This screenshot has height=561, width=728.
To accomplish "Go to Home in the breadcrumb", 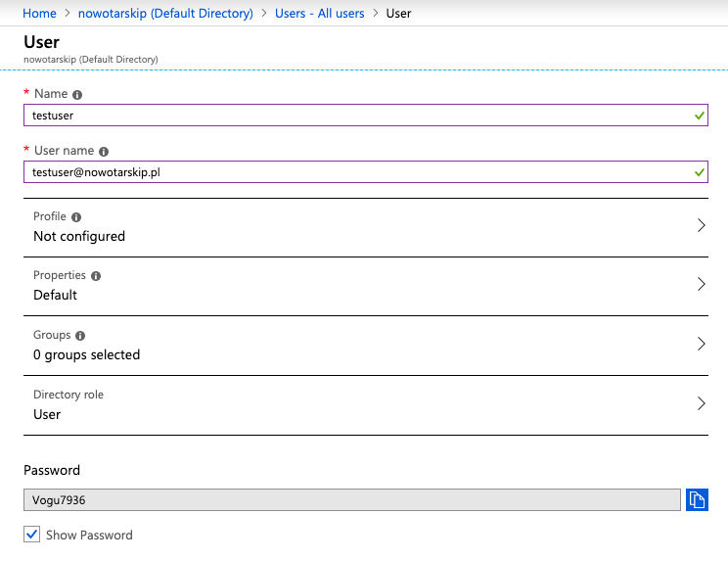I will point(39,14).
